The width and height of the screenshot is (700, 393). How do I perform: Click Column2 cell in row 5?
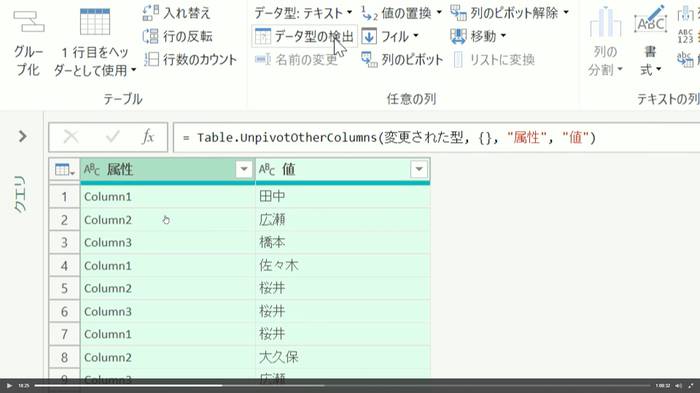[x=167, y=288]
